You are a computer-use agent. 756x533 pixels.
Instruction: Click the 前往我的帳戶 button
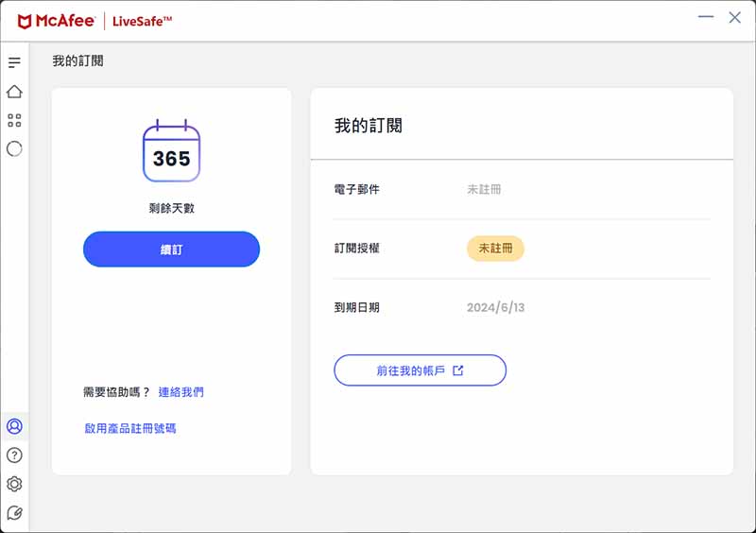click(420, 370)
